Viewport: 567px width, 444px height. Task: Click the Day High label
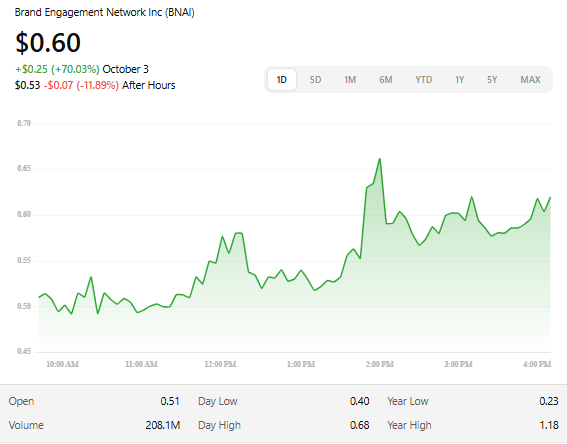point(219,426)
